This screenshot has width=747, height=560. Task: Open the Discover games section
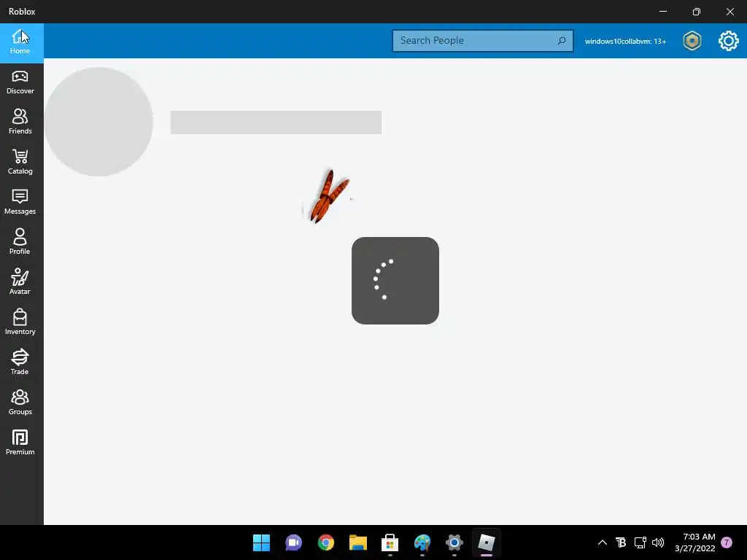(20, 82)
